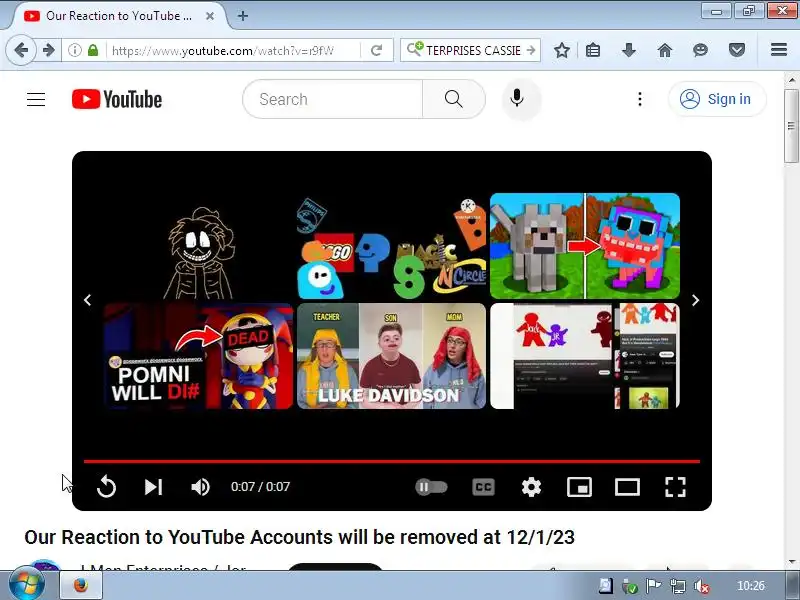Open Firefox downloads arrow
Image resolution: width=800 pixels, height=600 pixels.
[629, 50]
